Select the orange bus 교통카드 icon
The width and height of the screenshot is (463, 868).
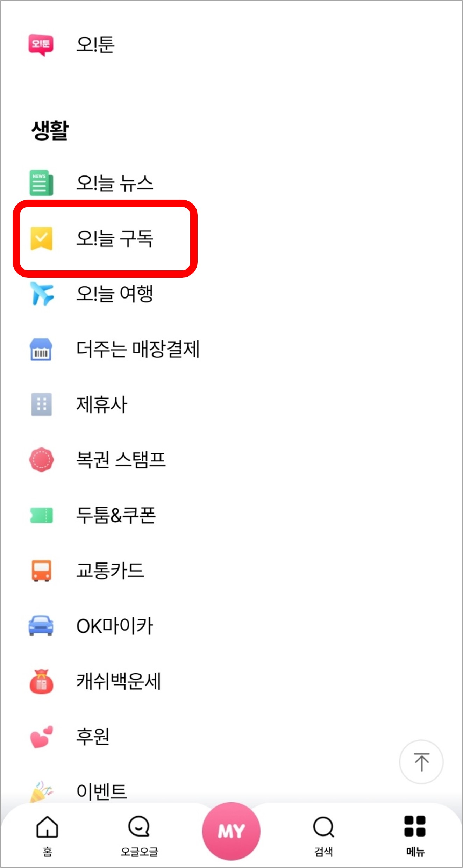41,570
